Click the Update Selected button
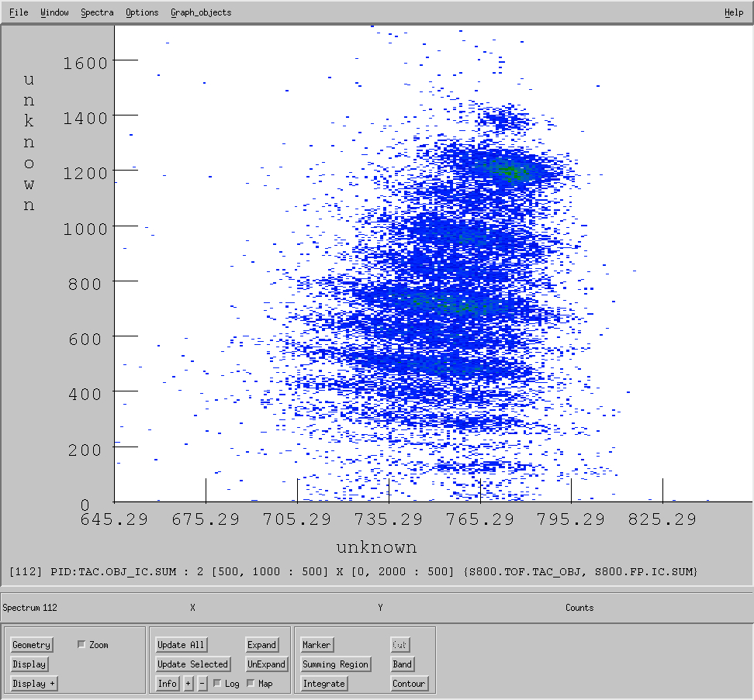 192,664
